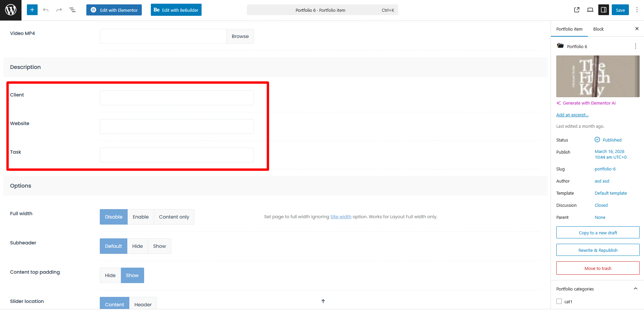
Task: Click the Client text field
Action: pyautogui.click(x=177, y=98)
